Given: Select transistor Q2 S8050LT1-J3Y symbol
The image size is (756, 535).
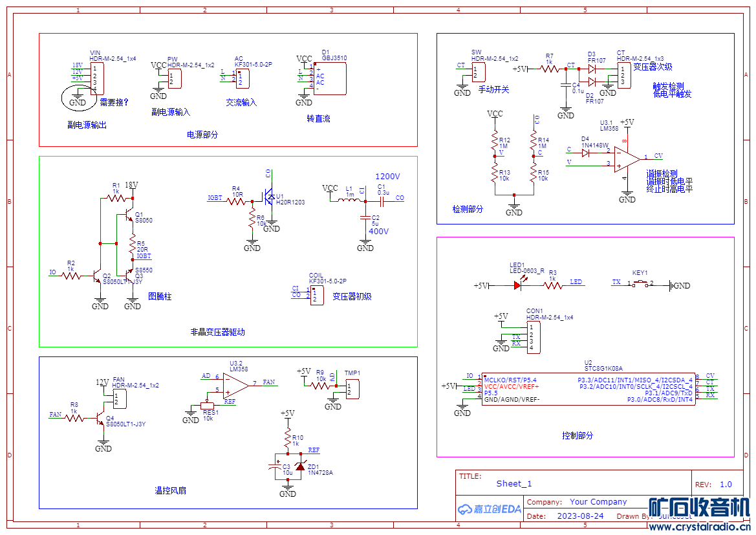Looking at the screenshot, I should pyautogui.click(x=96, y=276).
